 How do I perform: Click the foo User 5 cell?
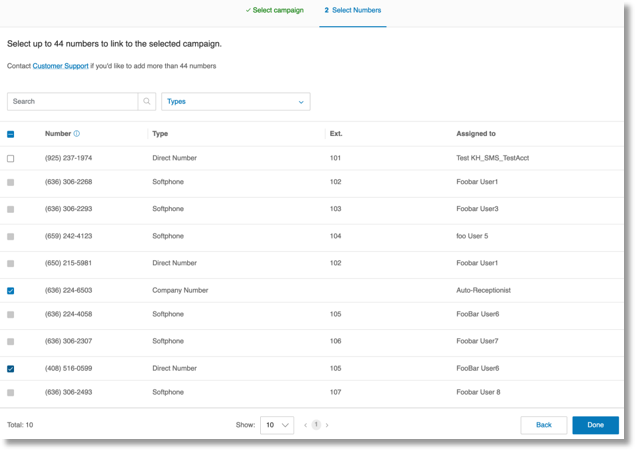pyautogui.click(x=472, y=236)
